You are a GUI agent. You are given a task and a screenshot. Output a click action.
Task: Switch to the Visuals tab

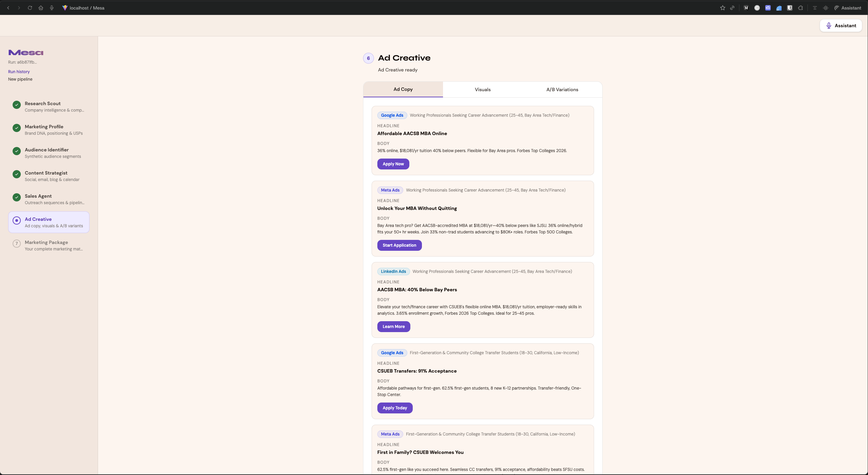[x=482, y=89]
